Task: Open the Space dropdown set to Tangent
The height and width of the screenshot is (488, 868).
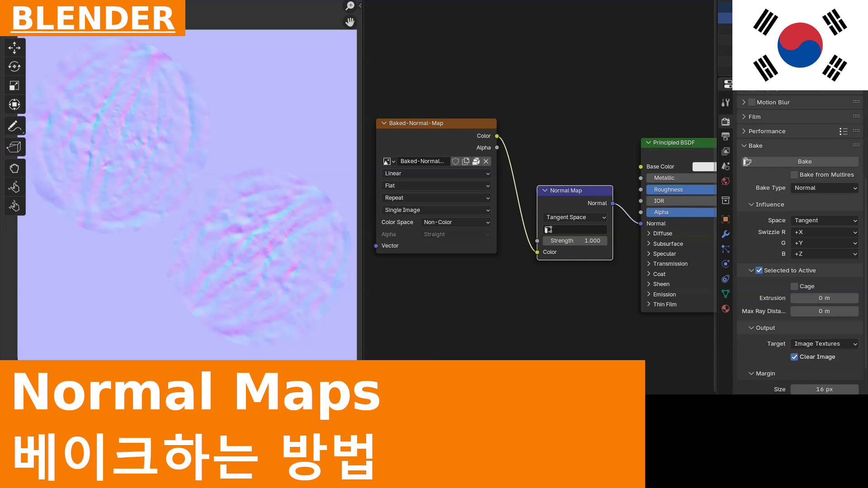Action: tap(825, 221)
